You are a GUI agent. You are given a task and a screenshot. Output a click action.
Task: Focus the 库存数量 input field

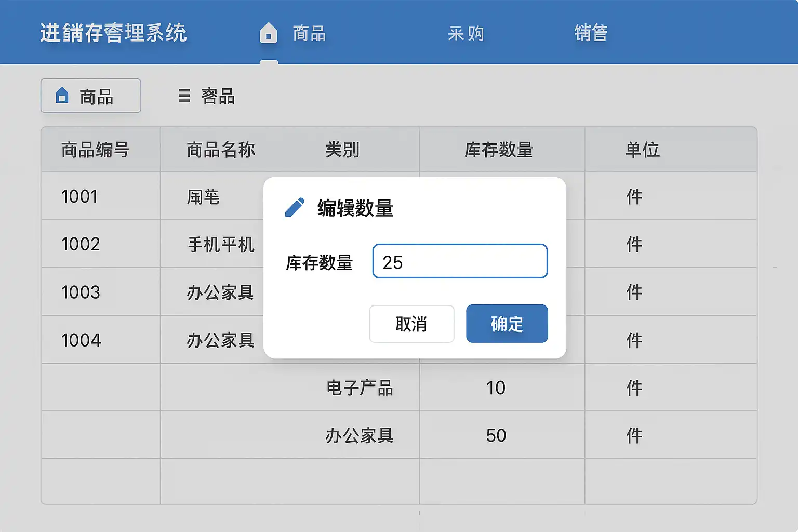point(460,261)
